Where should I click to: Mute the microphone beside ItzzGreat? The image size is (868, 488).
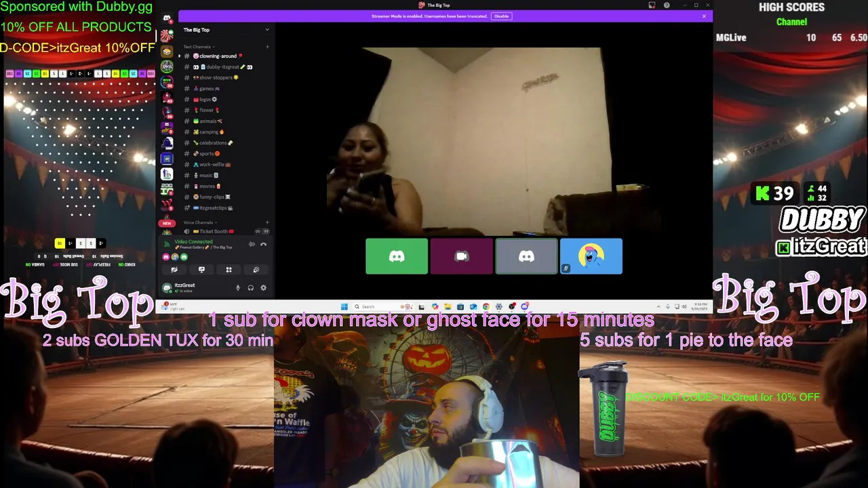pos(237,288)
